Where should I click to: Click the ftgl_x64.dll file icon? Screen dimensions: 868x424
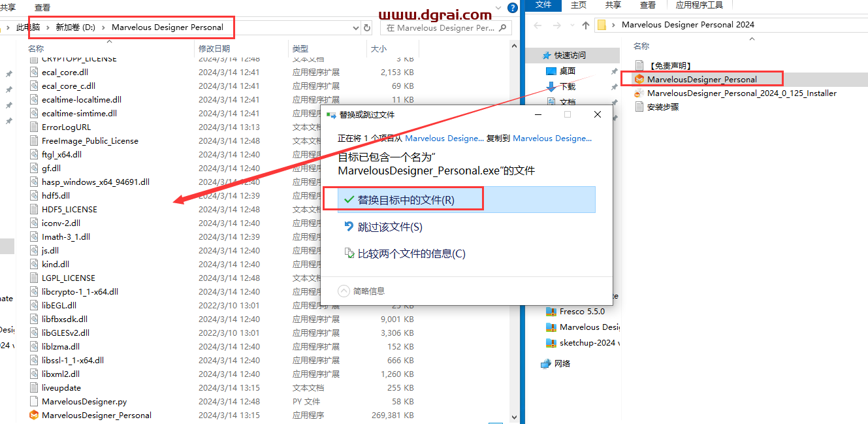[34, 155]
